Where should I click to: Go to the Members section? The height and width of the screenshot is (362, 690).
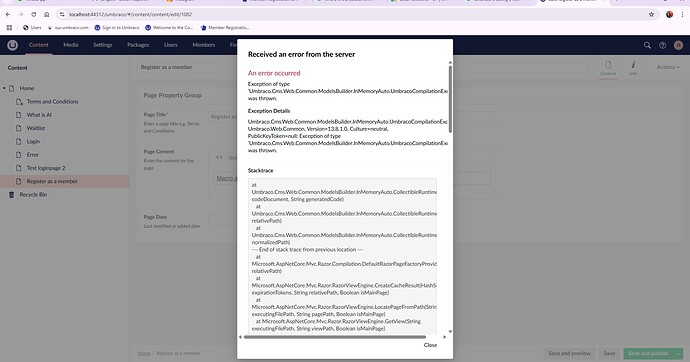coord(204,45)
